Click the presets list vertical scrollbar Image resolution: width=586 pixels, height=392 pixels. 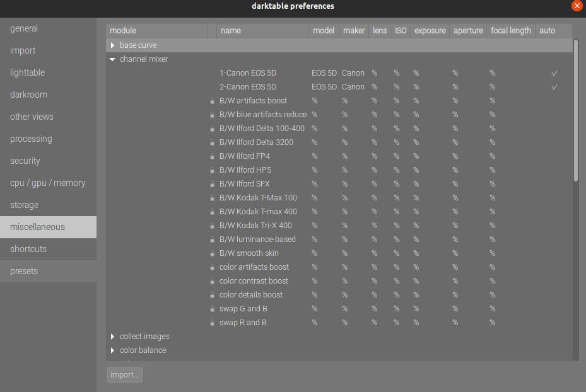[x=576, y=111]
